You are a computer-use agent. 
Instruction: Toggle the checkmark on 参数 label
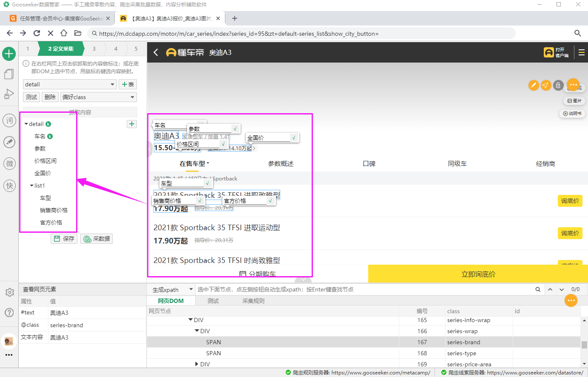(235, 129)
